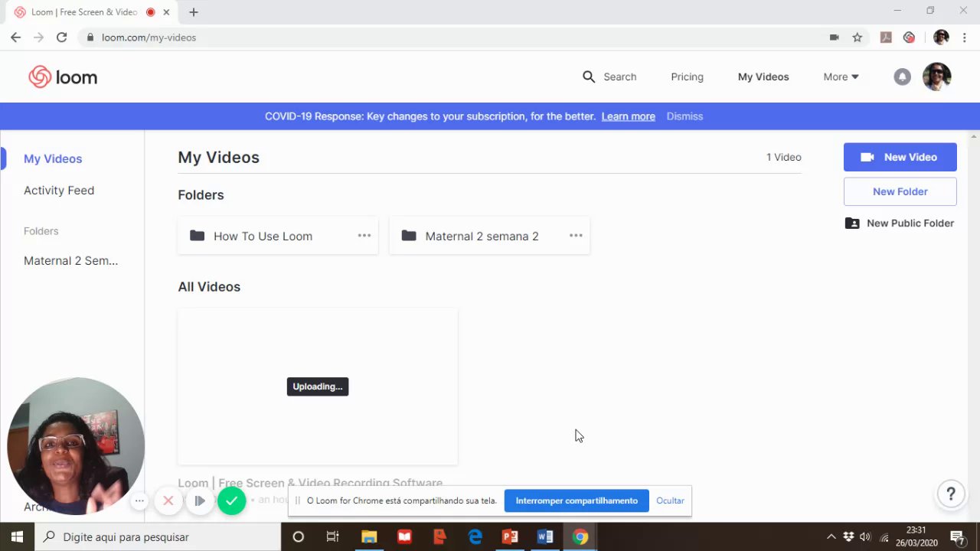Viewport: 980px width, 551px height.
Task: Open Word from the taskbar
Action: tap(545, 536)
